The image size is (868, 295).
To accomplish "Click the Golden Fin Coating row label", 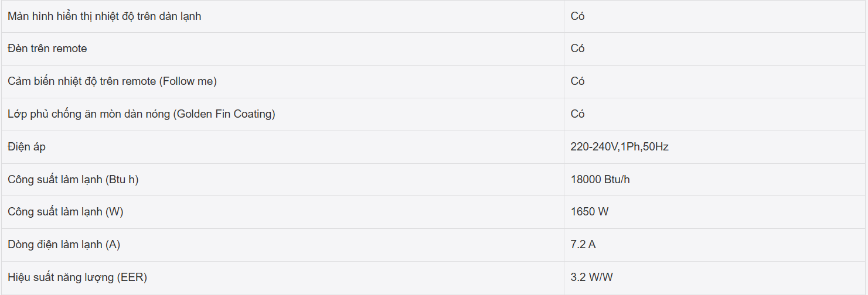I will click(141, 114).
